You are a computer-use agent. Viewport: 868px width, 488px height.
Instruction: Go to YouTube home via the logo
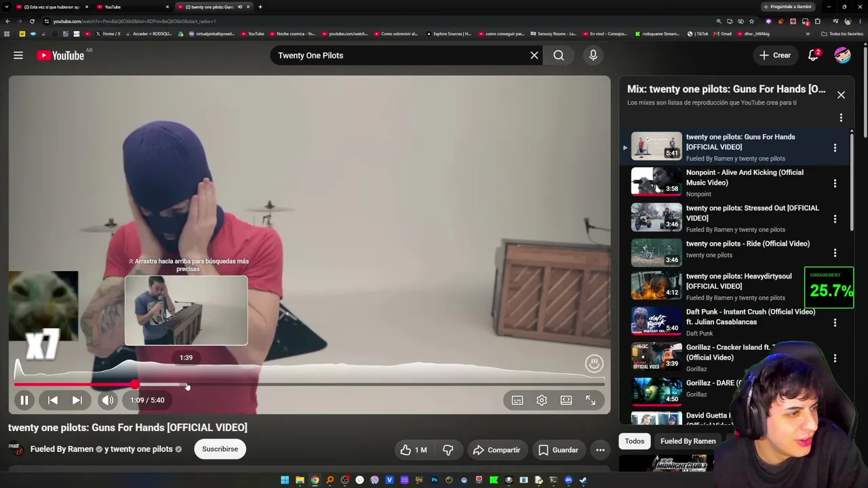click(61, 56)
